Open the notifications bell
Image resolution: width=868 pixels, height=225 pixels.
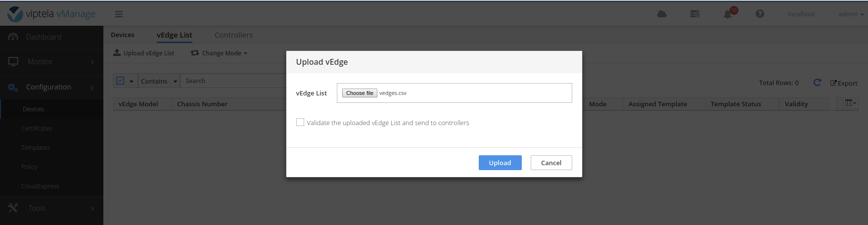point(728,14)
